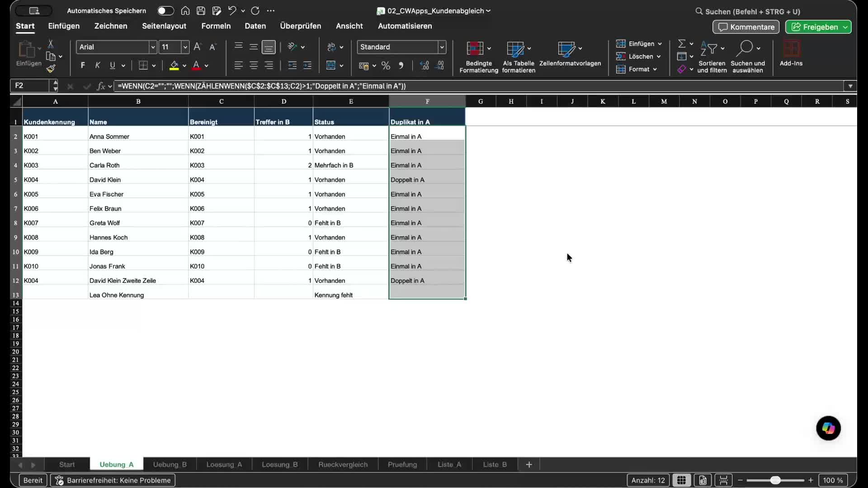Switch to the Rueckvergleich sheet tab
The image size is (868, 488).
pos(343,465)
